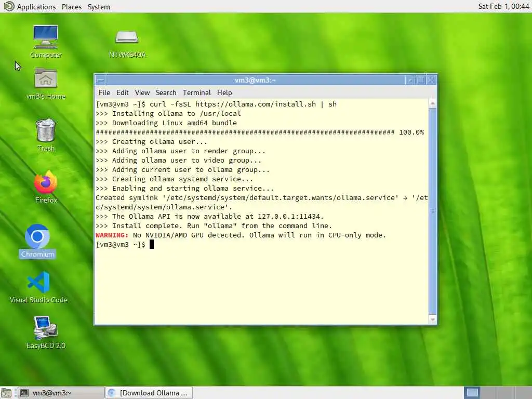Open the terminal Edit menu
The height and width of the screenshot is (399, 532).
(122, 92)
